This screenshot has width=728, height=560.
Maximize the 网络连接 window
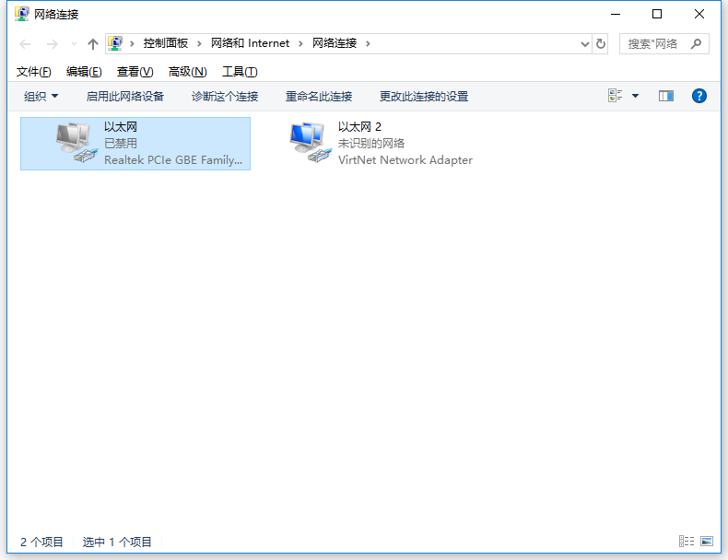coord(657,14)
